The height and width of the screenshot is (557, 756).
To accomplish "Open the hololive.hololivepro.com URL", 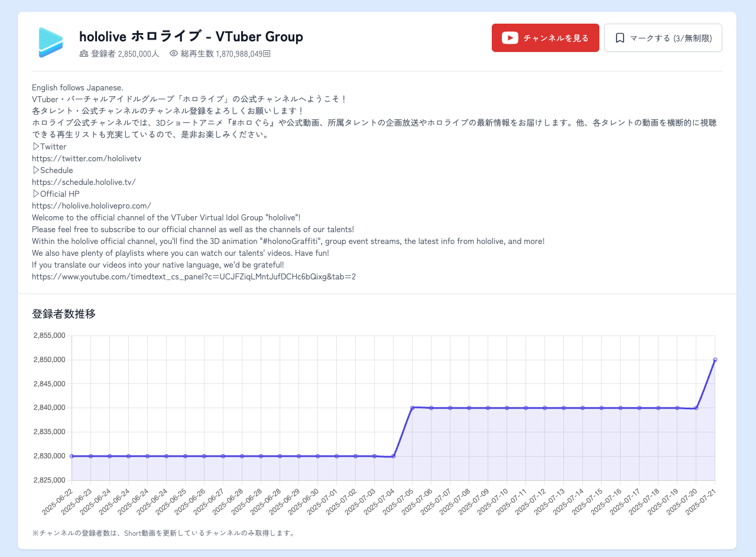I will click(92, 206).
